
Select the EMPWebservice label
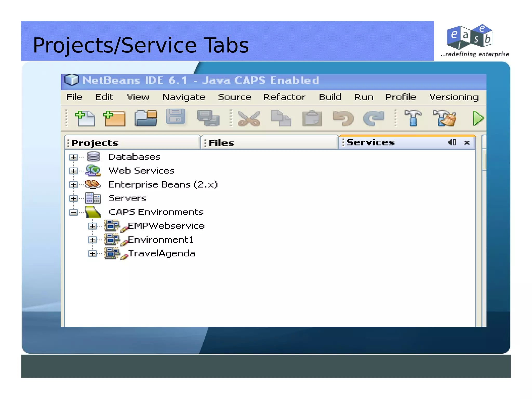(x=166, y=226)
